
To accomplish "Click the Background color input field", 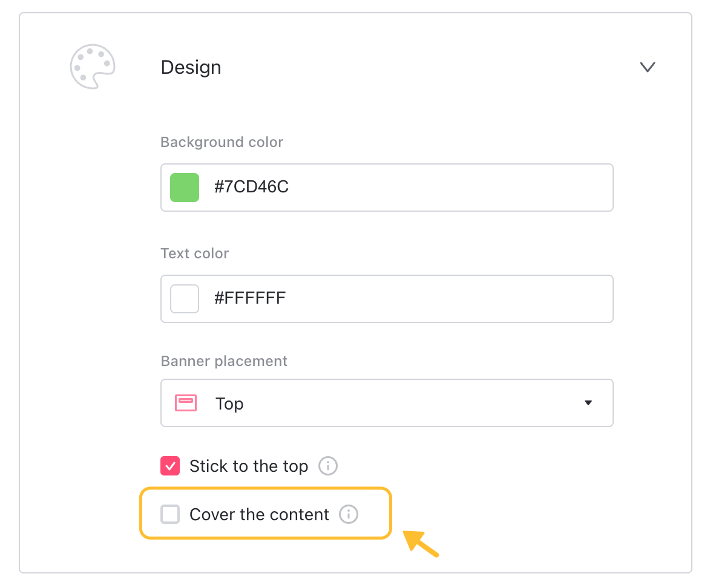I will tap(387, 188).
